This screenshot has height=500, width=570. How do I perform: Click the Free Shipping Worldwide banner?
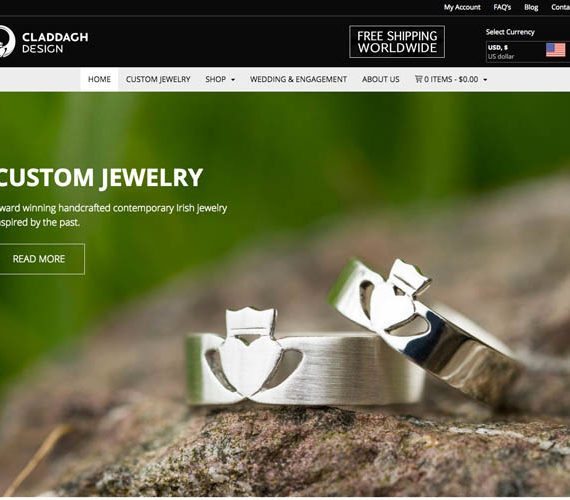pos(397,42)
